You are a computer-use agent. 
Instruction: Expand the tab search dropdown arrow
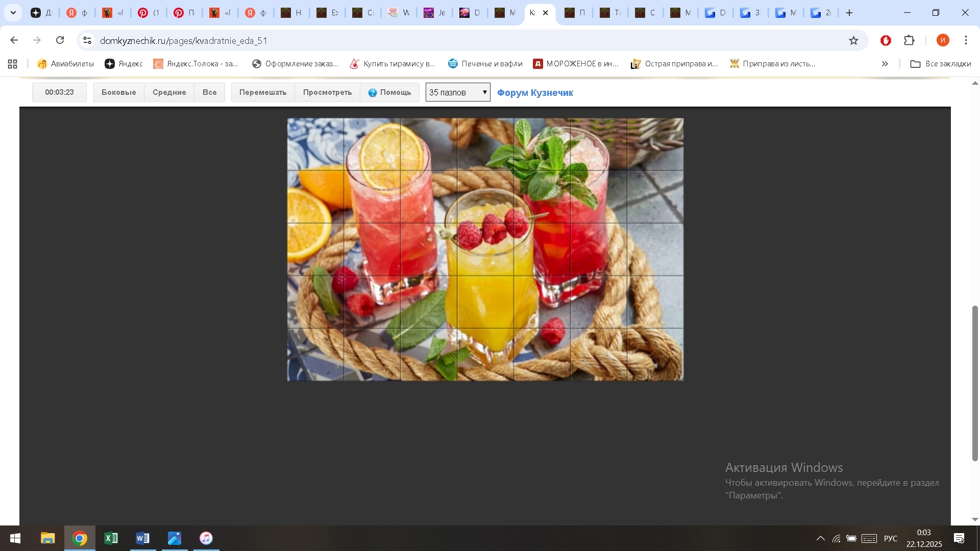point(13,13)
